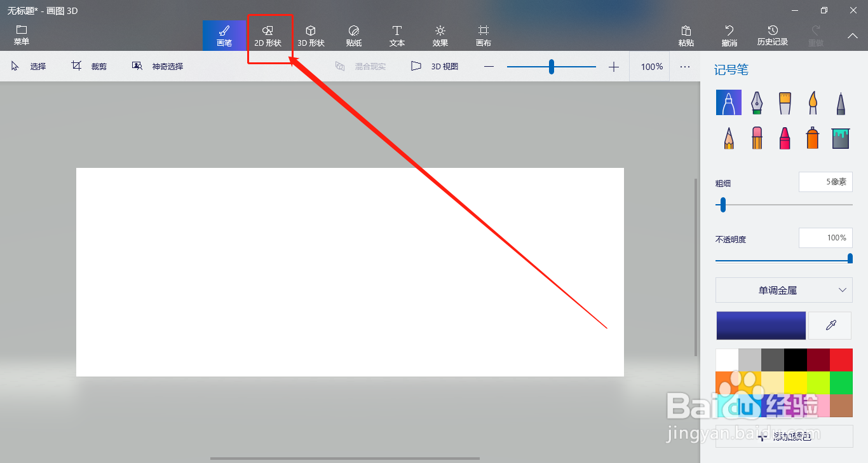Viewport: 868px width, 463px height.
Task: Activate the 神奇选择 magic select tool
Action: [x=157, y=66]
